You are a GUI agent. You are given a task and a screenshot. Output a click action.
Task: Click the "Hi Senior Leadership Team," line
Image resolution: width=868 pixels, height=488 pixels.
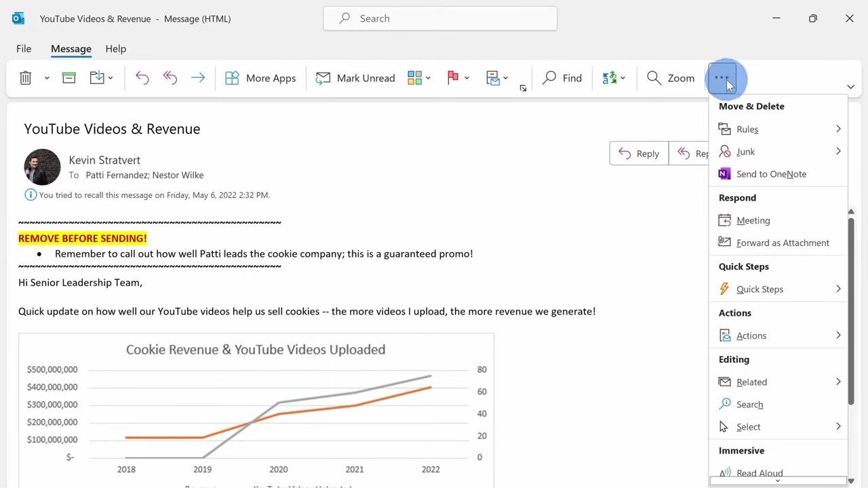coord(80,283)
